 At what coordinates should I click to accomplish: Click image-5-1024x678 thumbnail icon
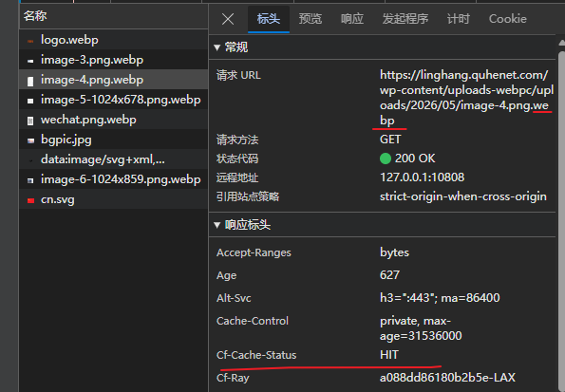30,102
